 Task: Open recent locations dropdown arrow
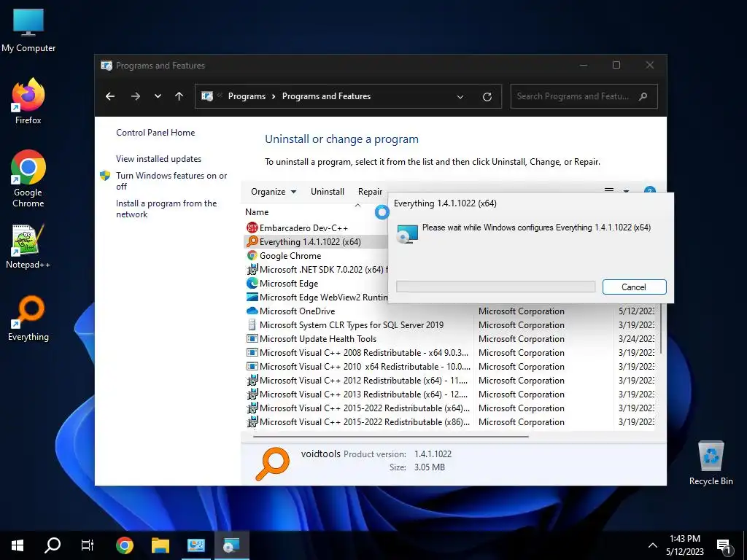(158, 96)
